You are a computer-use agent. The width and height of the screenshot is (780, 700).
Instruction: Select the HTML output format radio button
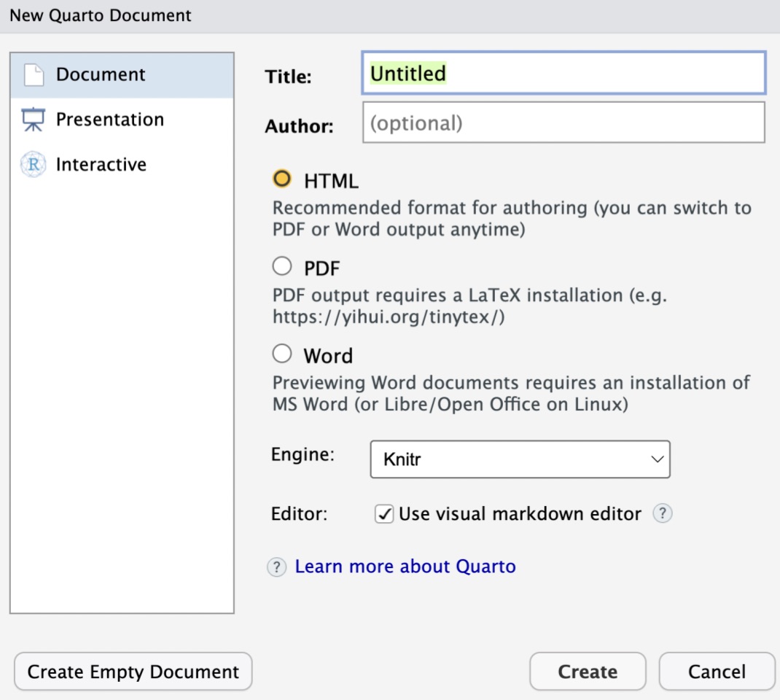click(x=281, y=179)
